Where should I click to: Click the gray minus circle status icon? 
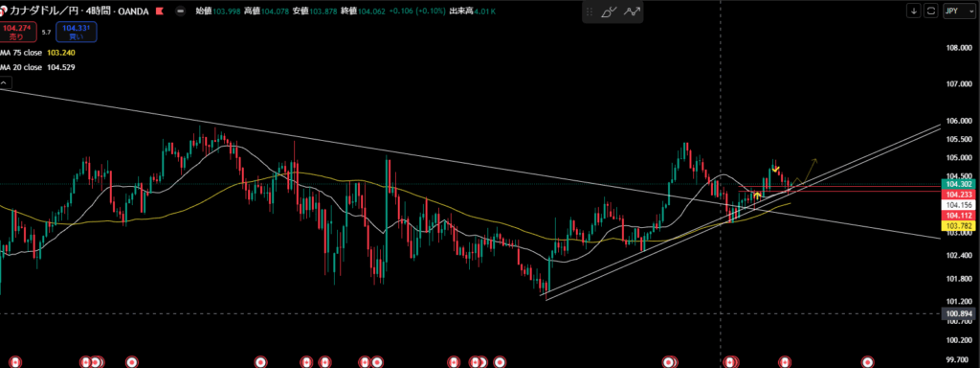pyautogui.click(x=181, y=11)
